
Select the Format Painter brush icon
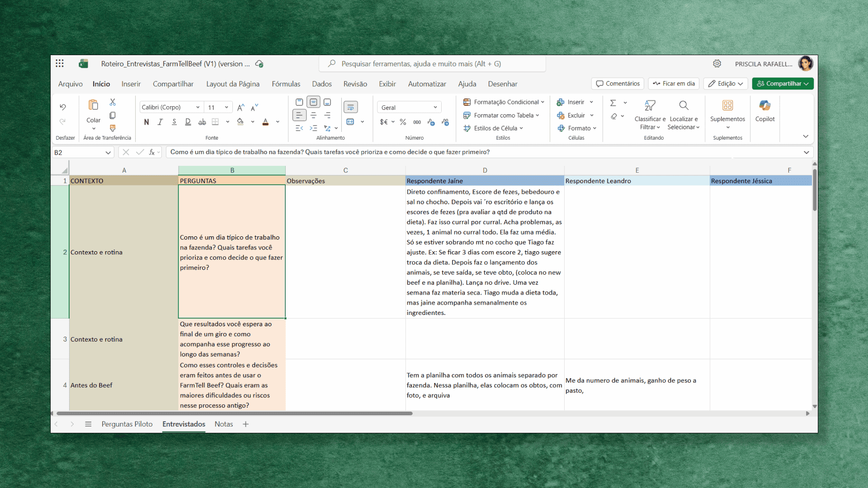[113, 128]
